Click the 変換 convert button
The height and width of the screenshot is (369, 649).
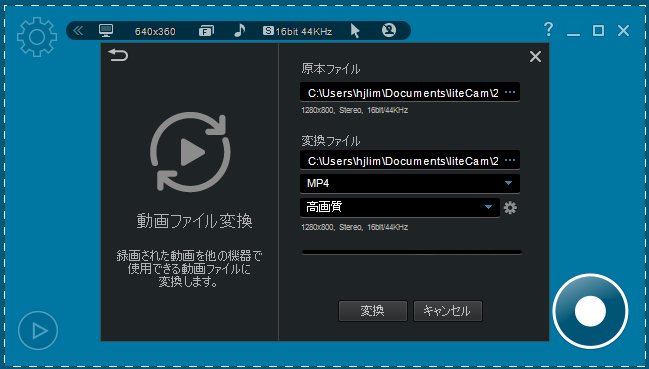point(373,311)
